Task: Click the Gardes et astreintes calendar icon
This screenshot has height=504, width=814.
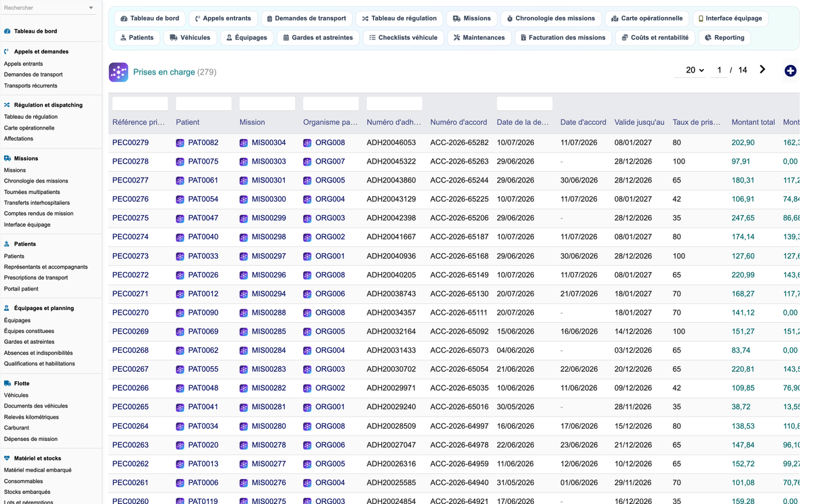Action: click(286, 37)
